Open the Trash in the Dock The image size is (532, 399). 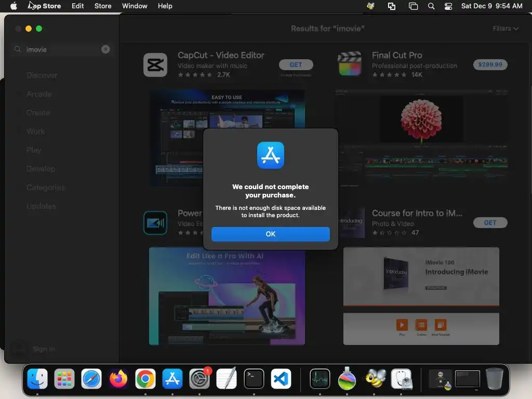coord(495,379)
